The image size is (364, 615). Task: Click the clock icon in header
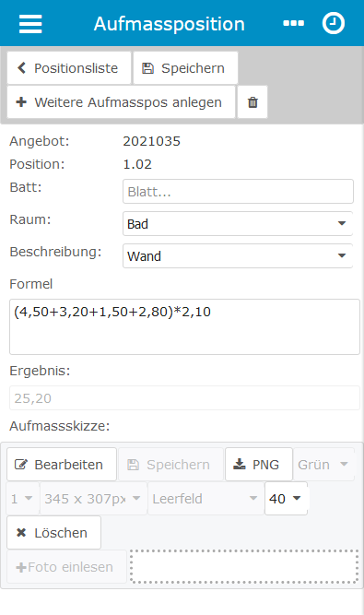334,24
